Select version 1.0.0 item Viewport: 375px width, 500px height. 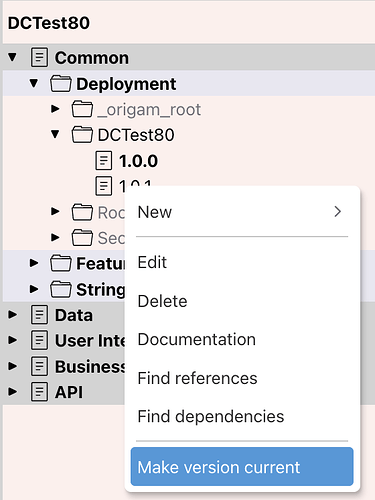(x=138, y=161)
